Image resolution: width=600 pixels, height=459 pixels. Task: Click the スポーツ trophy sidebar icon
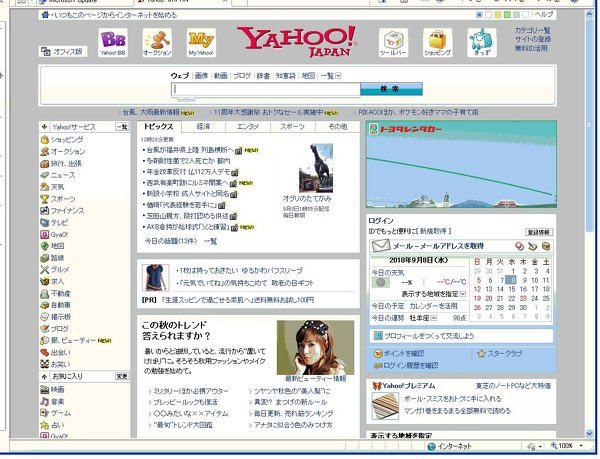pyautogui.click(x=45, y=199)
